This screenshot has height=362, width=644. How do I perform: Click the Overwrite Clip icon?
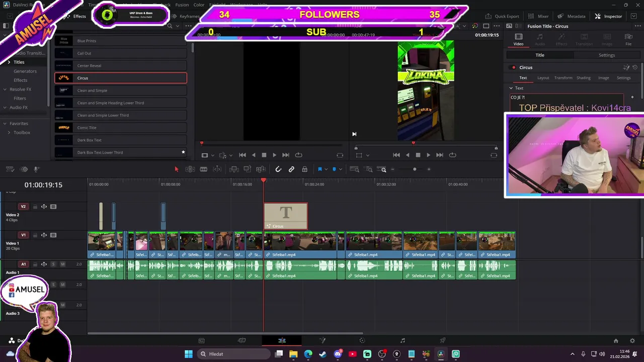247,169
